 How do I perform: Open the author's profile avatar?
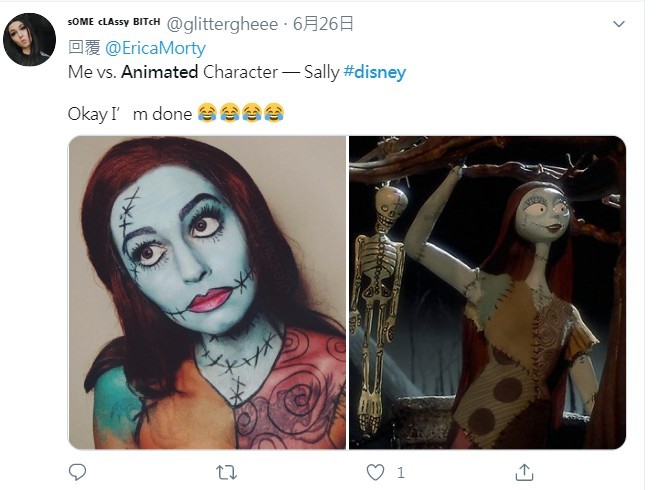tap(29, 39)
